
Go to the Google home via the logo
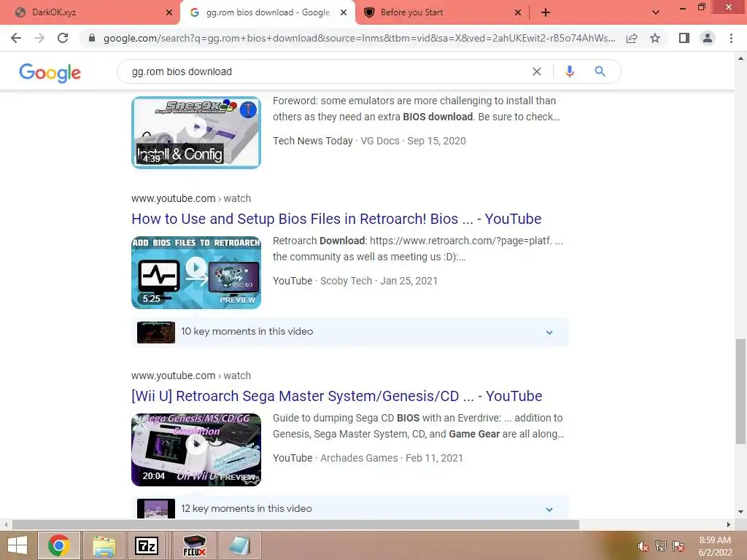[x=50, y=72]
